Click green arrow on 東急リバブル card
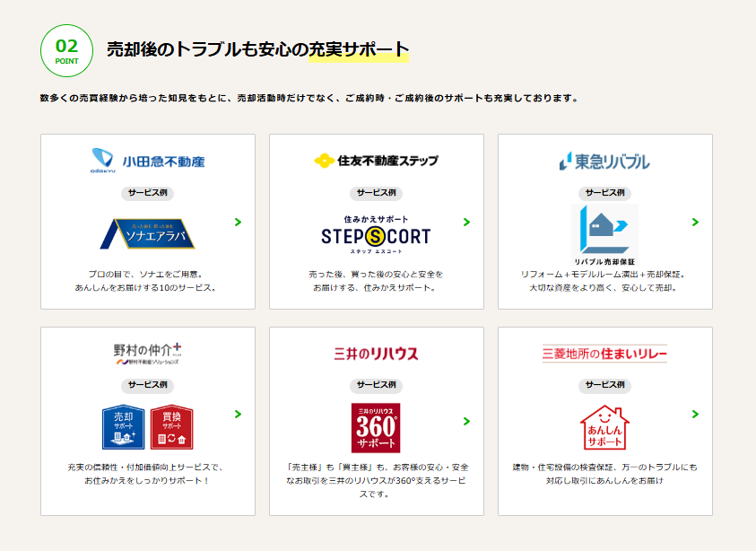Viewport: 756px width, 551px height. 695,222
